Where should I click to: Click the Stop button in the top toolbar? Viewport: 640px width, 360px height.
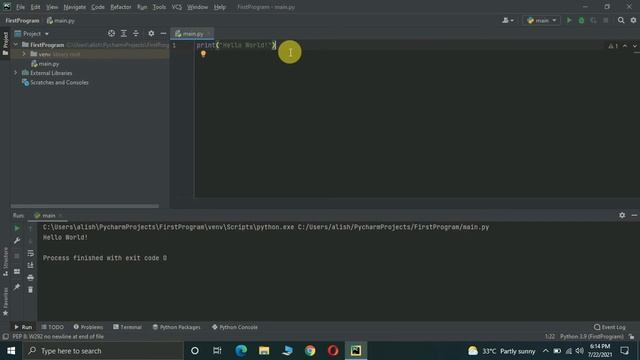tap(606, 20)
